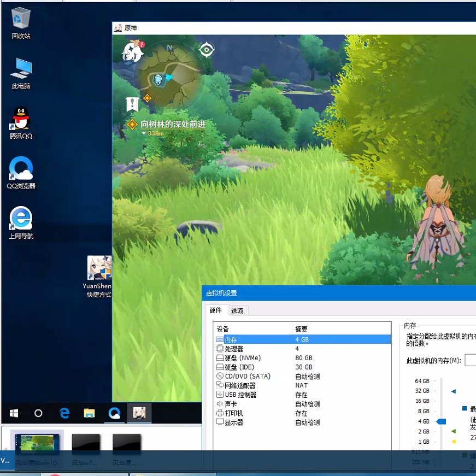
Task: Launch 腾讯QQ from the desktop
Action: (21, 123)
